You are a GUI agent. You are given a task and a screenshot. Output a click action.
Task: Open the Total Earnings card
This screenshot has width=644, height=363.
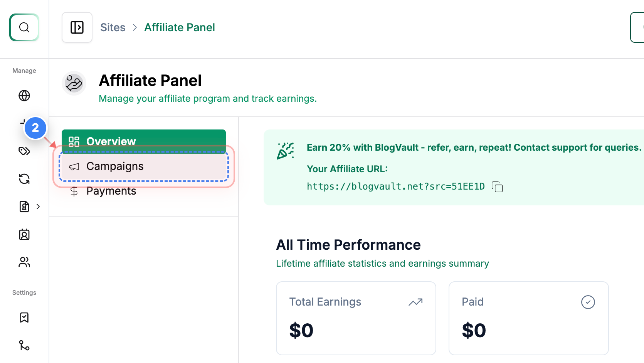coord(356,318)
